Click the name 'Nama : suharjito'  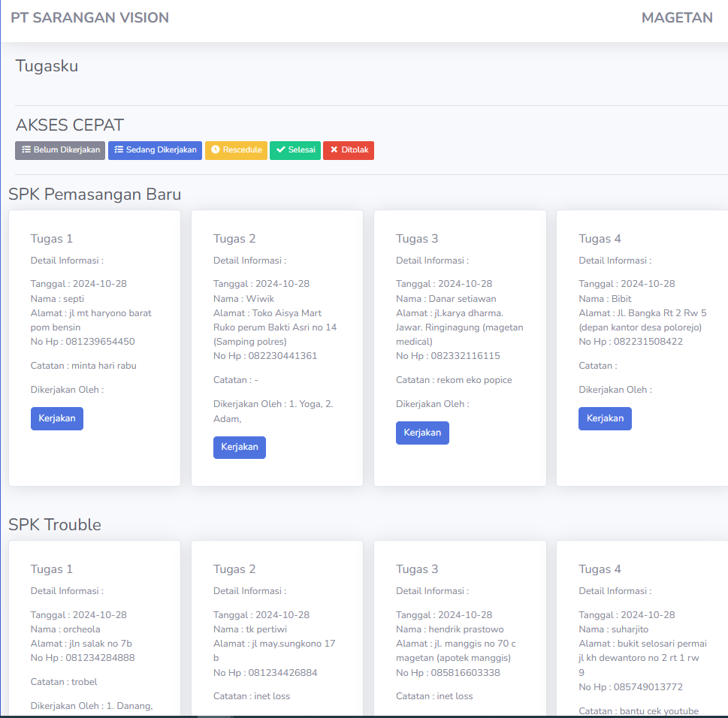click(614, 629)
